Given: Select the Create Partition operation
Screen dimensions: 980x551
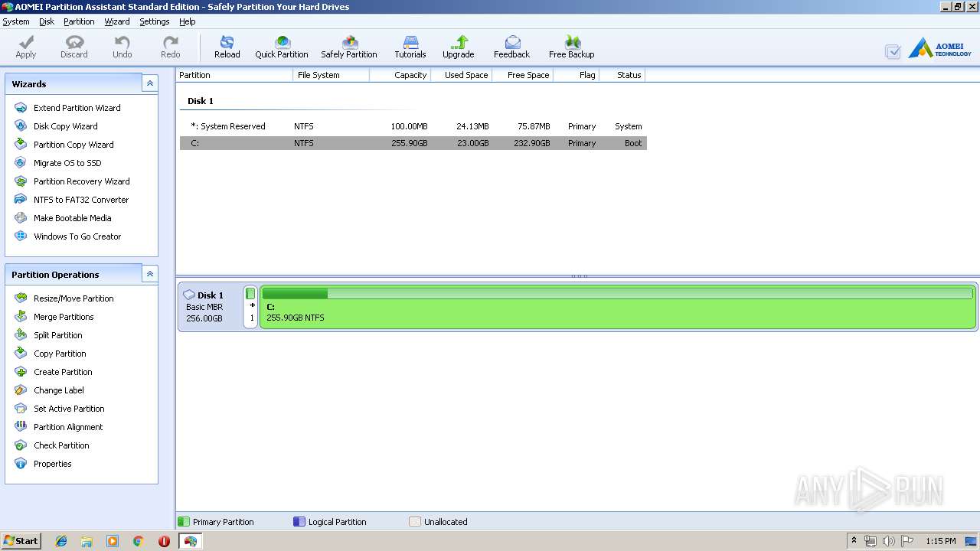Looking at the screenshot, I should 63,372.
